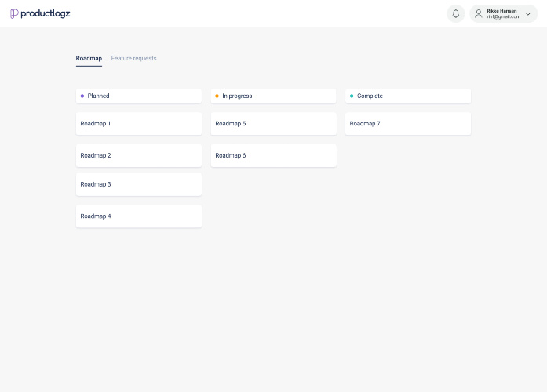Screen dimensions: 547x392
Task: Click the orange dot beside In progress
Action: pyautogui.click(x=217, y=96)
